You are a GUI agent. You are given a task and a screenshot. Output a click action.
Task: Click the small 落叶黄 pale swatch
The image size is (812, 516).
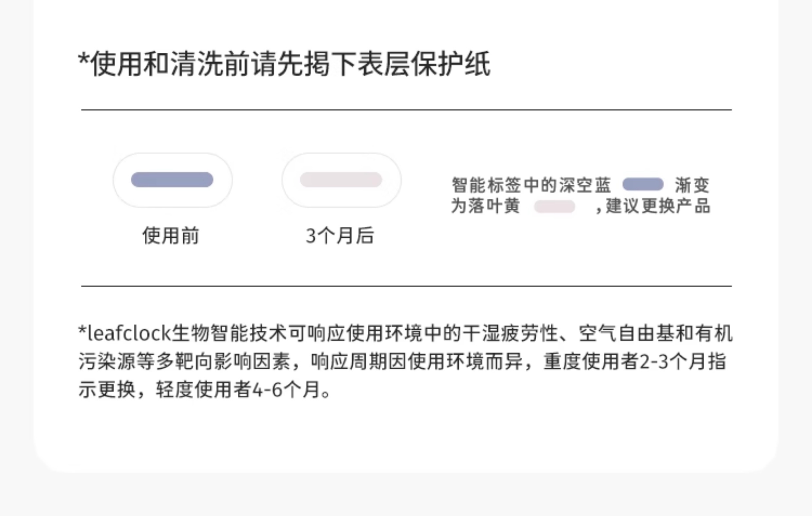pyautogui.click(x=554, y=206)
